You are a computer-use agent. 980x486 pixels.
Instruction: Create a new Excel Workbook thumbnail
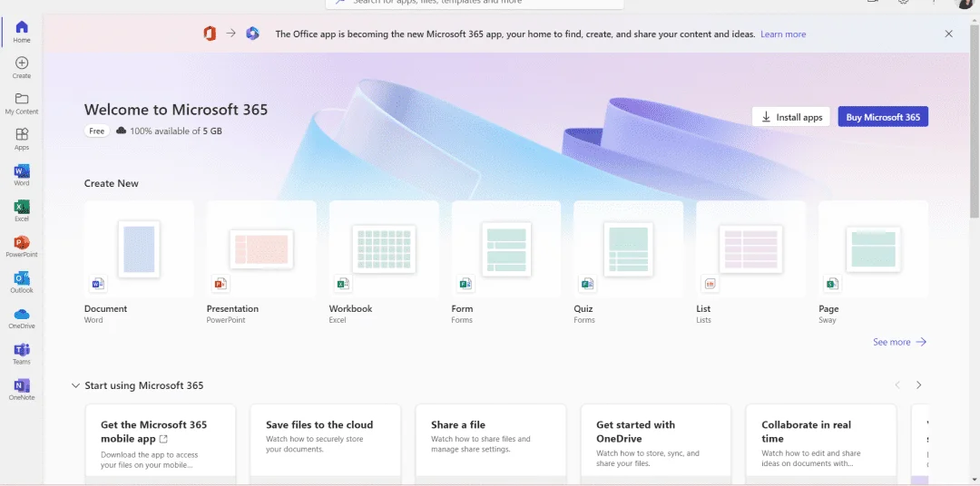click(x=384, y=248)
